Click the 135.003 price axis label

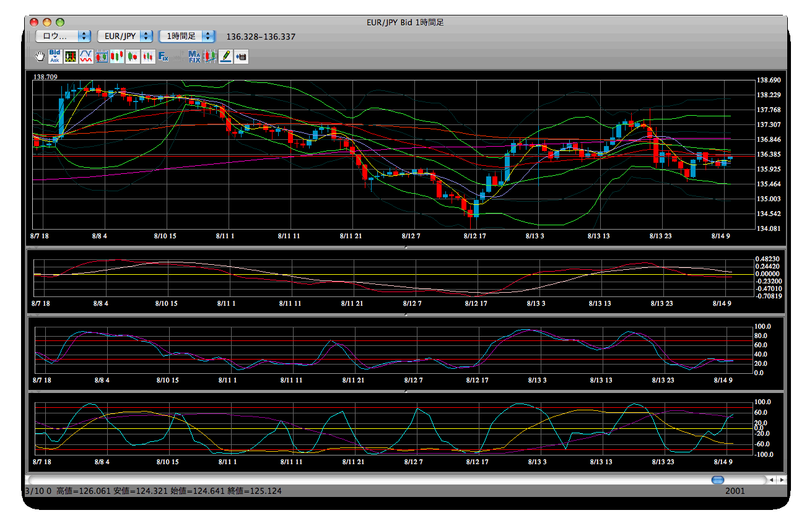coord(768,199)
